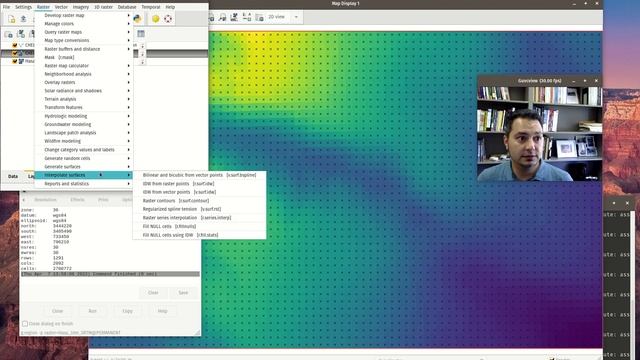Expand Raster map calculator submenu
This screenshot has width=640, height=360.
84,66
